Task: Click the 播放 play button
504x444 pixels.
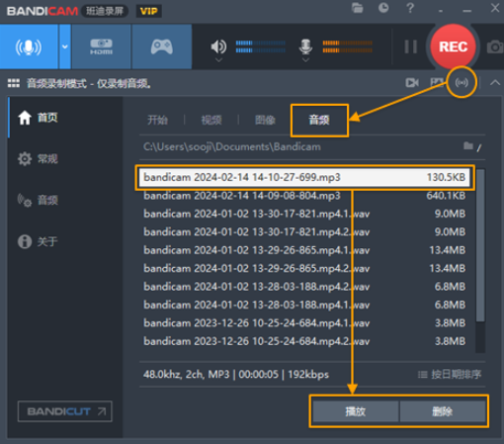Action: pos(356,411)
